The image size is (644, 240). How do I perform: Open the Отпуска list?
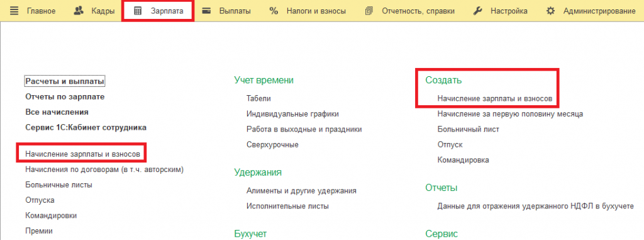click(40, 200)
